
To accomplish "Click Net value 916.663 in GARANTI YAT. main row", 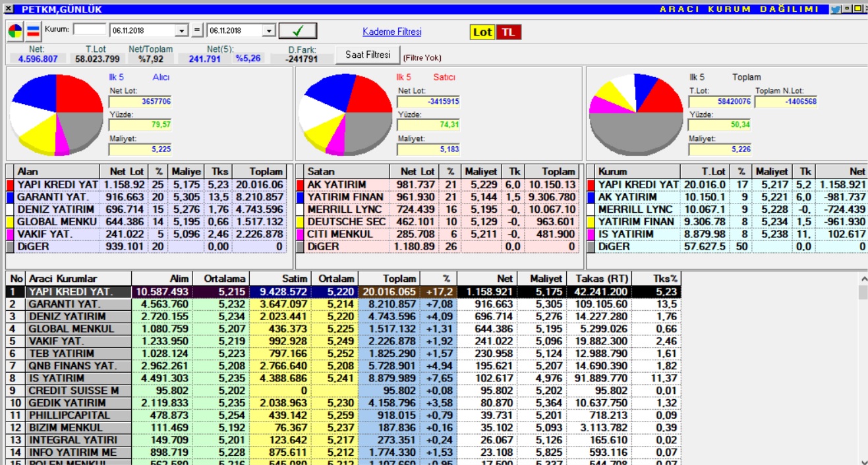I will [486, 304].
